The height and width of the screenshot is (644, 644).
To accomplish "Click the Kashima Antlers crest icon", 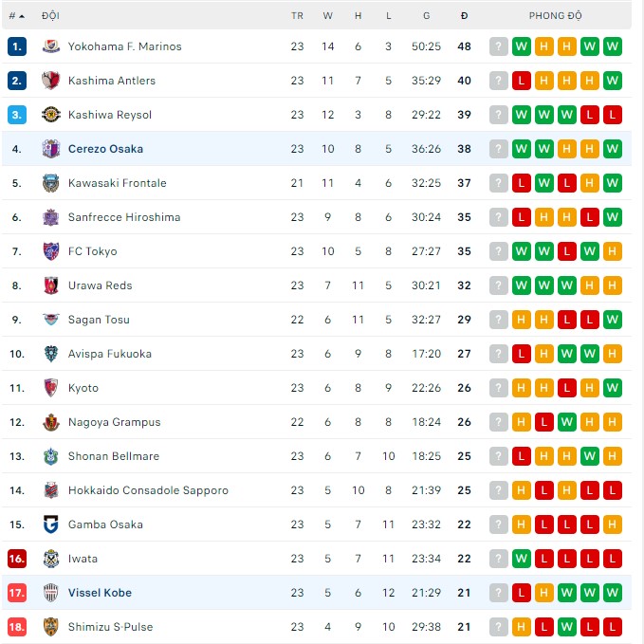I will pyautogui.click(x=51, y=81).
